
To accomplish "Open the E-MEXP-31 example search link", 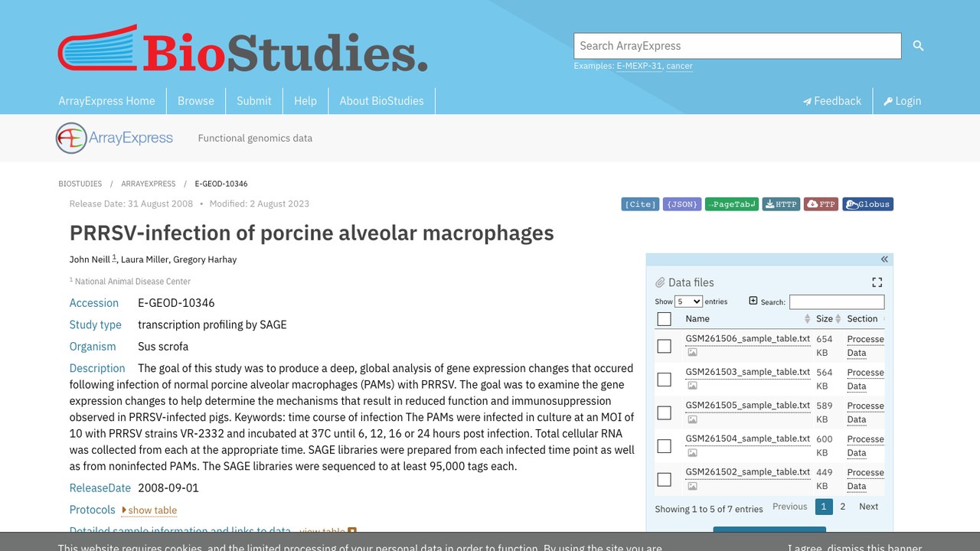I will [639, 66].
